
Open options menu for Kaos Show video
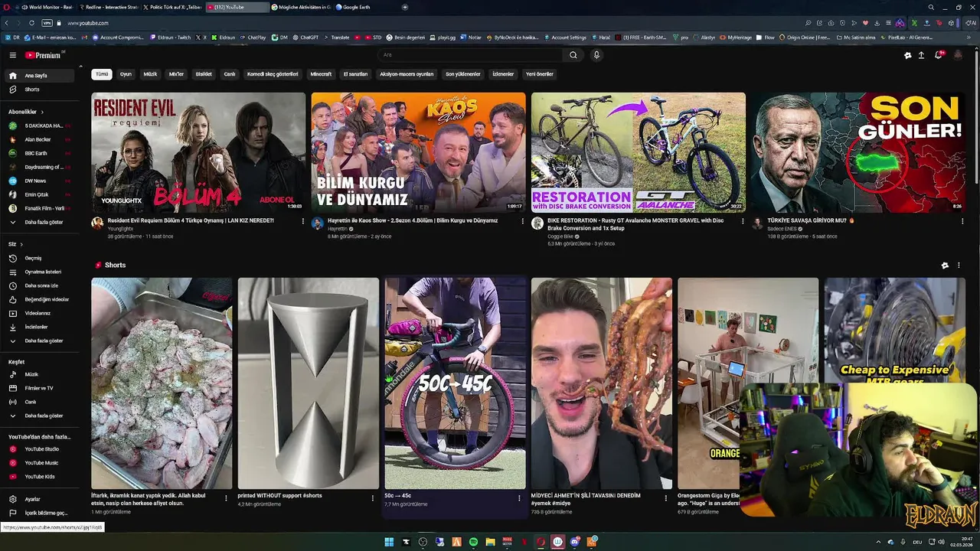point(523,220)
